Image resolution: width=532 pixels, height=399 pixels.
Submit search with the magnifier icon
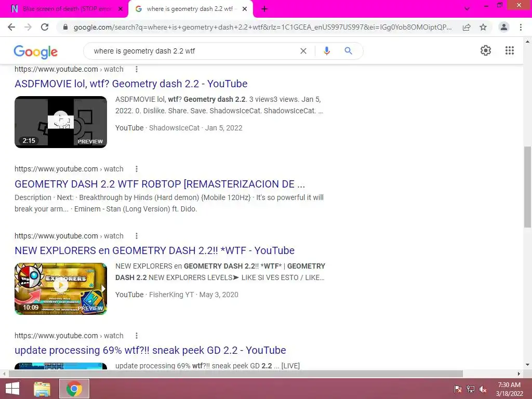348,51
